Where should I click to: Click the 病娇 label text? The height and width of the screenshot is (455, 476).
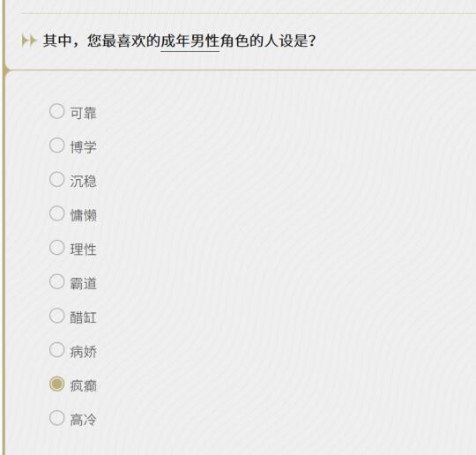(x=84, y=352)
